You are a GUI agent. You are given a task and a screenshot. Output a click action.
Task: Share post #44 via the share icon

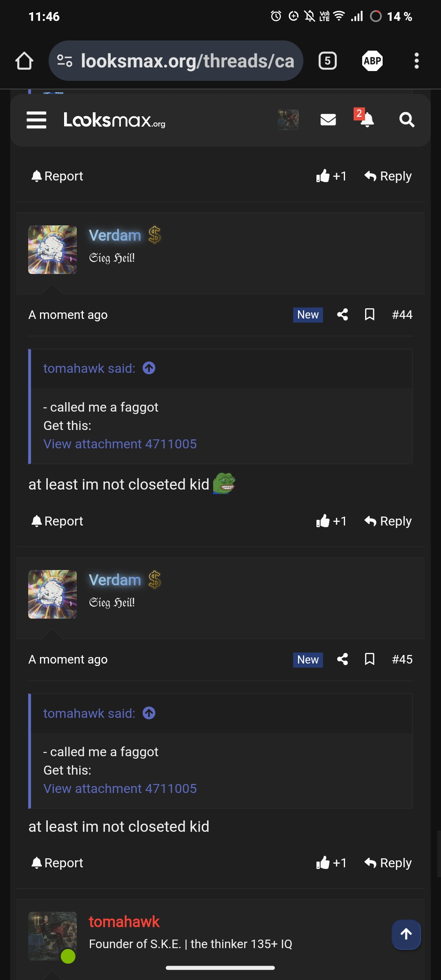342,315
